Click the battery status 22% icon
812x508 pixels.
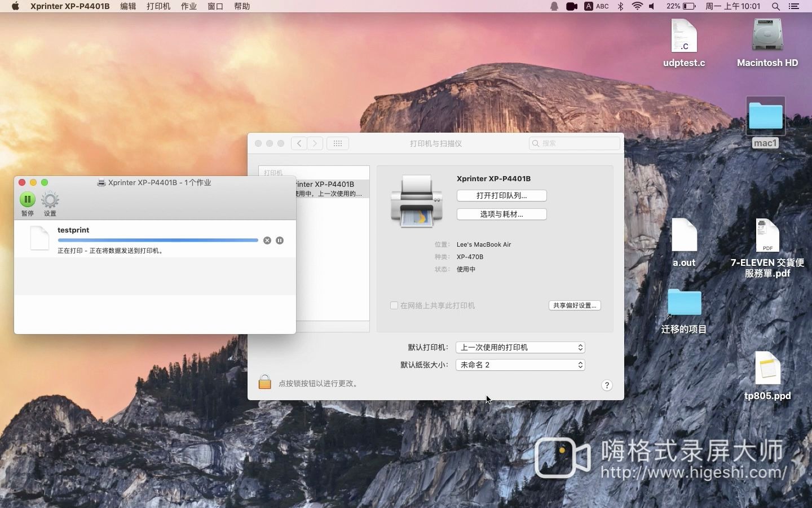[x=681, y=6]
